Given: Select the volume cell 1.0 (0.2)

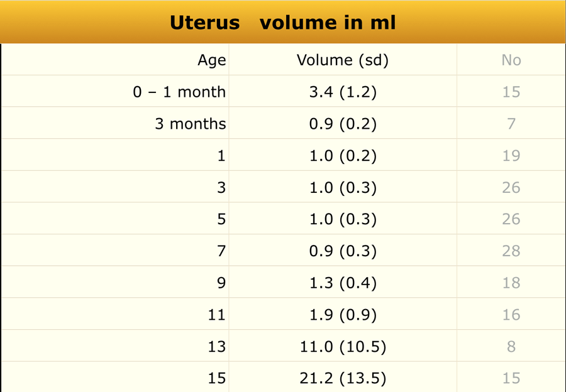Looking at the screenshot, I should [x=343, y=156].
